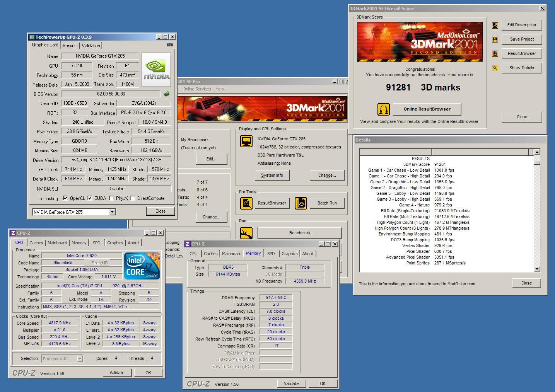
Task: Click the Details list scrollbar up arrow
Action: pyautogui.click(x=537, y=152)
